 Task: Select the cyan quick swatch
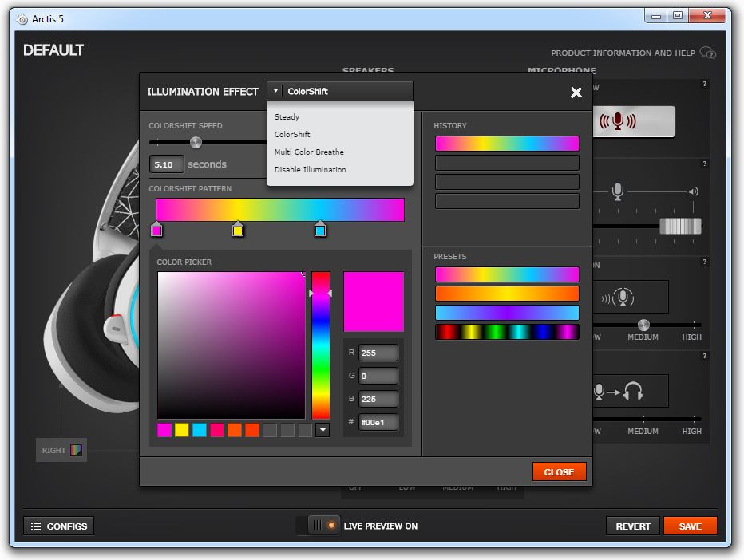[x=200, y=430]
